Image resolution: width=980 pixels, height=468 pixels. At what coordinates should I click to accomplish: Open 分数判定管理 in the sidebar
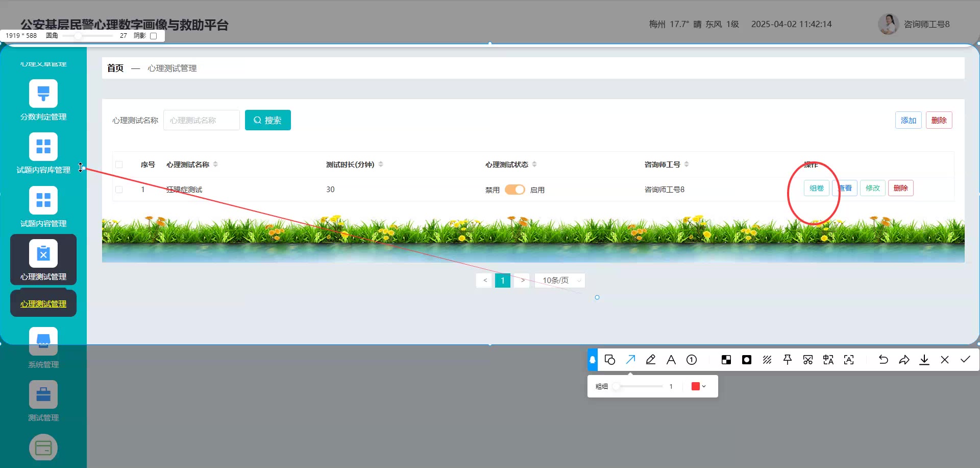tap(43, 101)
